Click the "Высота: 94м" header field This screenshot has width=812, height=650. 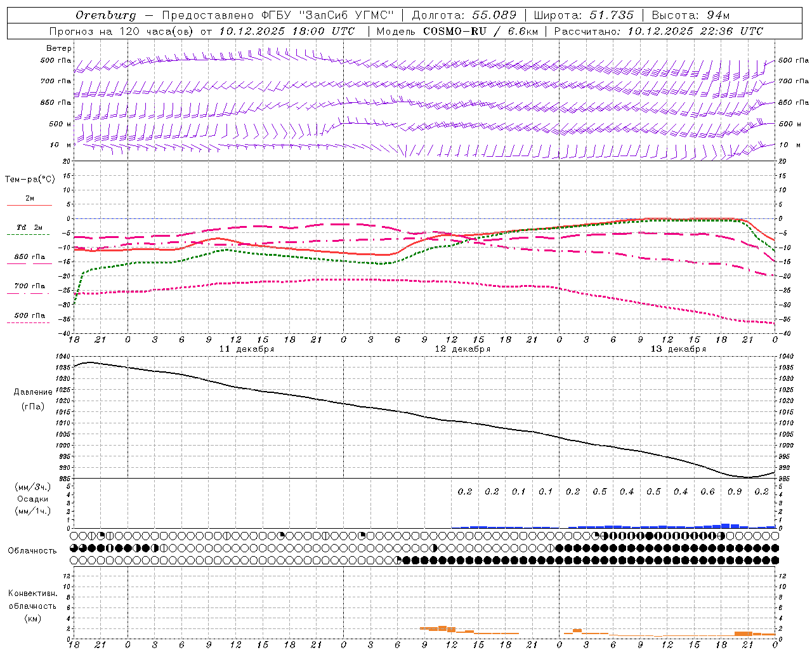tap(691, 15)
